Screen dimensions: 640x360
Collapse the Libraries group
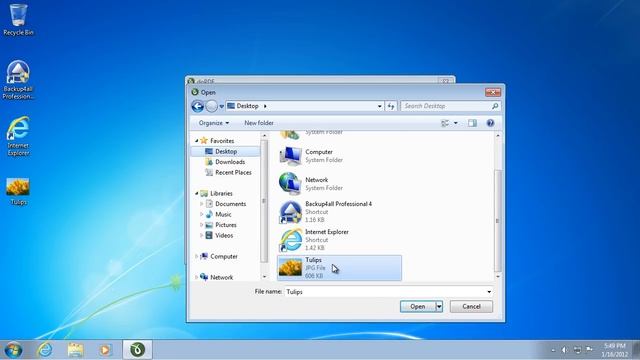point(196,193)
